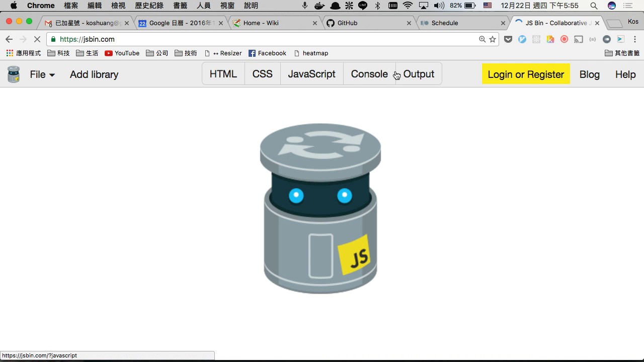Click the Resizer bookmarklet
Image resolution: width=644 pixels, height=362 pixels.
223,53
